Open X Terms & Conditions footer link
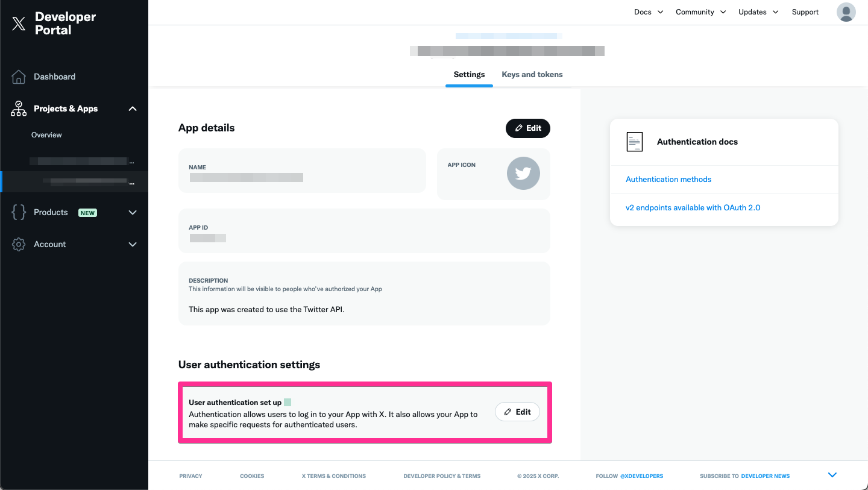Viewport: 868px width, 490px height. (x=334, y=476)
